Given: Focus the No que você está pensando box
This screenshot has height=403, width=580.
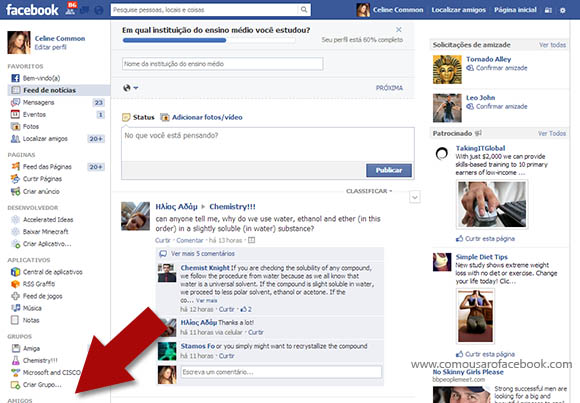Looking at the screenshot, I should coord(268,144).
